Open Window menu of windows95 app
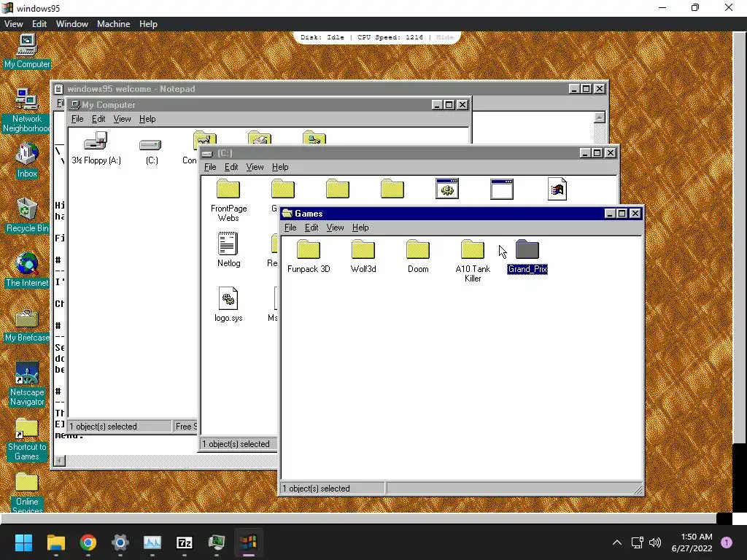The height and width of the screenshot is (560, 747). click(72, 24)
